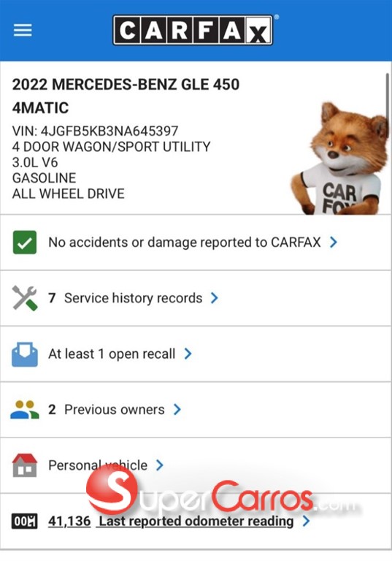Click the green checkmark accident icon
The width and height of the screenshot is (392, 561).
click(x=25, y=243)
